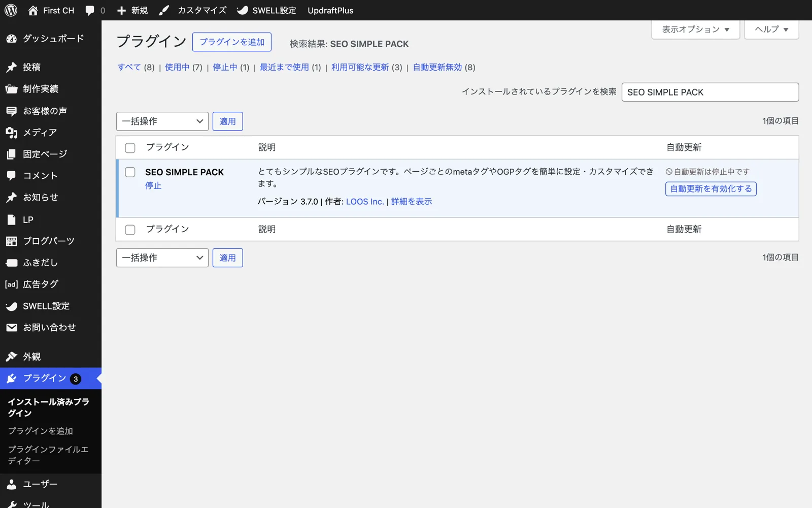
Task: Click the 外観 paintbrush icon
Action: click(11, 357)
